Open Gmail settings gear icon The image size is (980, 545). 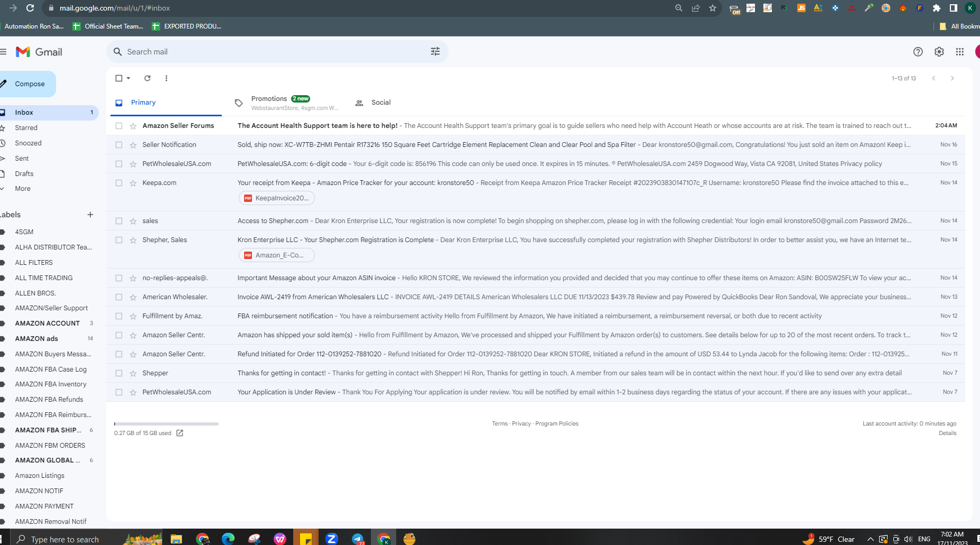point(939,52)
